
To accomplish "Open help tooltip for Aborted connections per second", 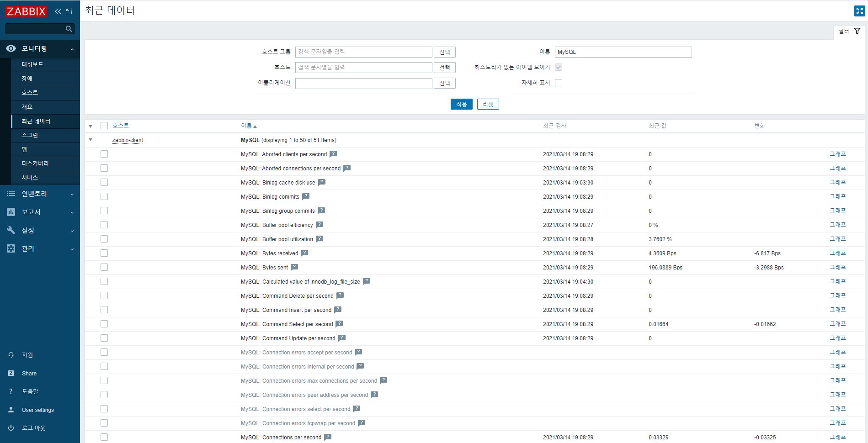I will pos(347,168).
